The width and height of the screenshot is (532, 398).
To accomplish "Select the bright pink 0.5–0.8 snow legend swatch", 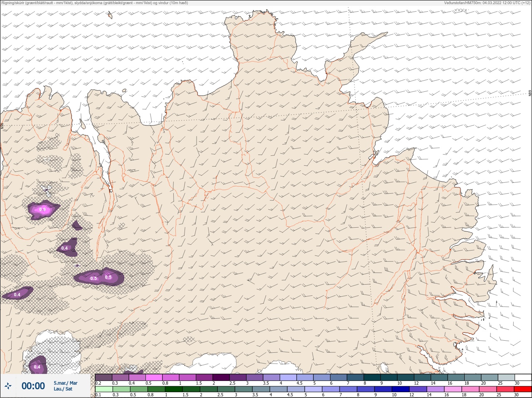I will [x=154, y=377].
